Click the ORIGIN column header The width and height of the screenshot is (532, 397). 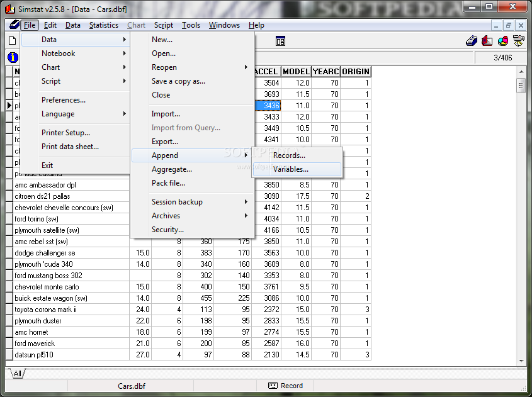(x=356, y=72)
